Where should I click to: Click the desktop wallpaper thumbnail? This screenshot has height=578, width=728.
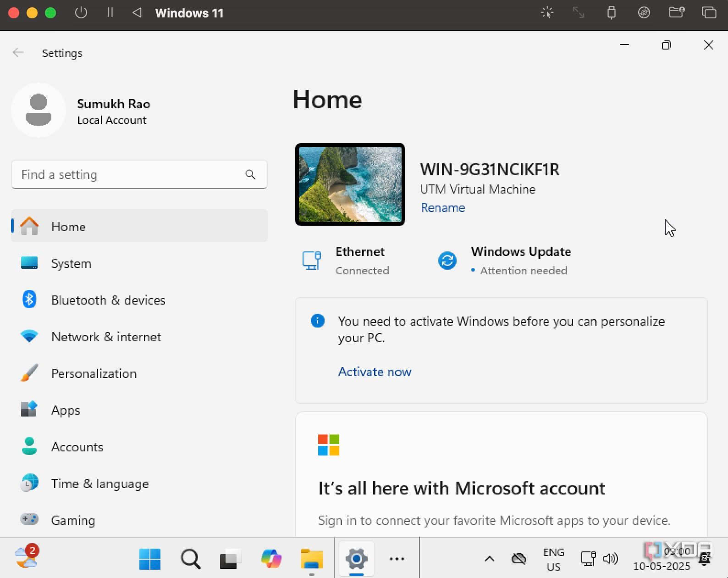tap(350, 184)
